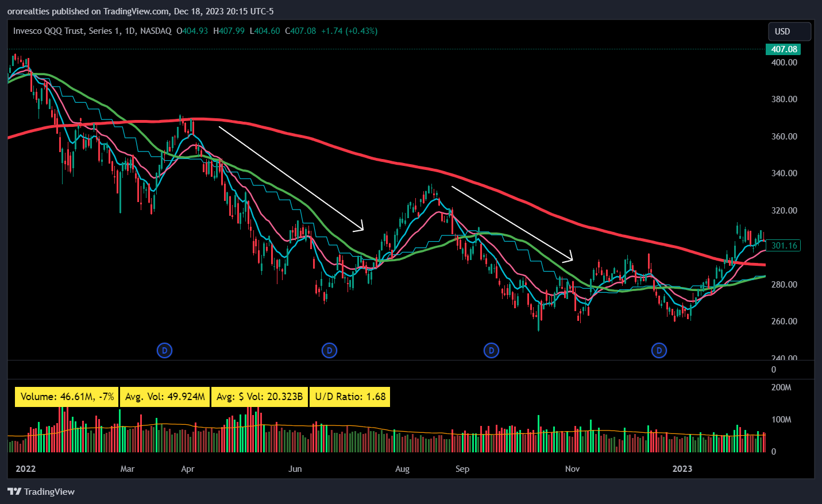The image size is (822, 504).
Task: Select the Avg: $ Vol: 20.323B box
Action: (x=260, y=397)
